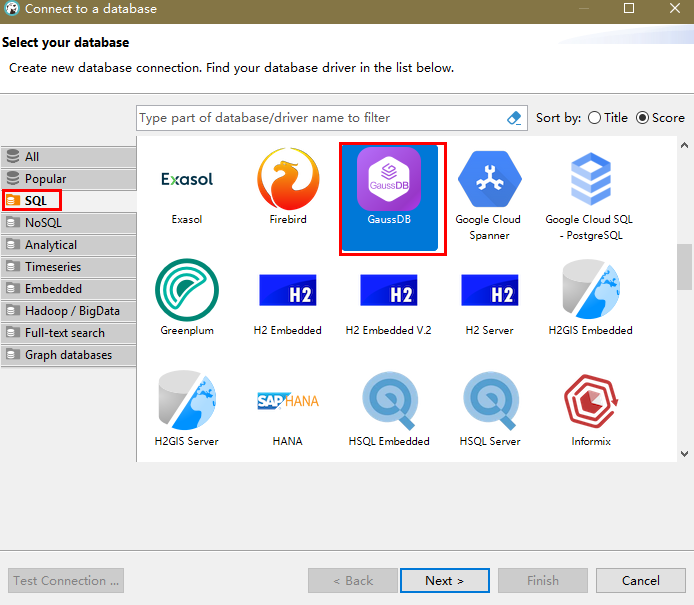The image size is (694, 605).
Task: Pick the H2 Embedded V.2 driver
Action: [388, 296]
